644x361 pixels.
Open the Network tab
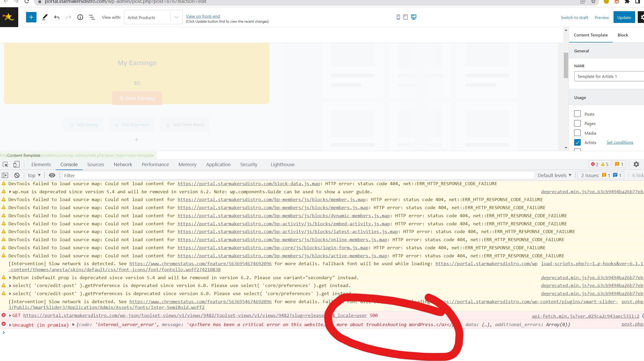pos(123,164)
